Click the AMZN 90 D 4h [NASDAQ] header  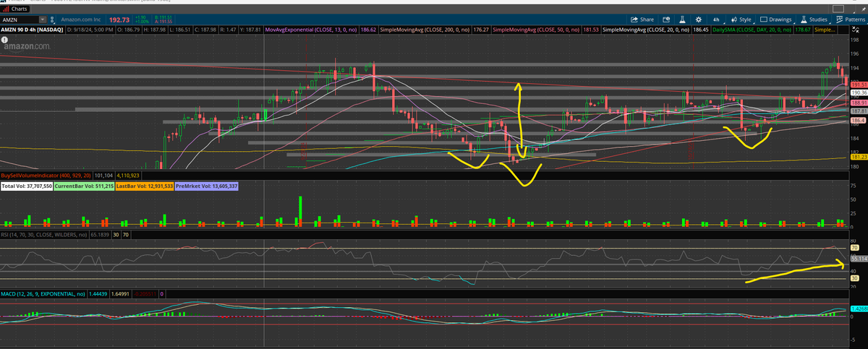[x=32, y=30]
